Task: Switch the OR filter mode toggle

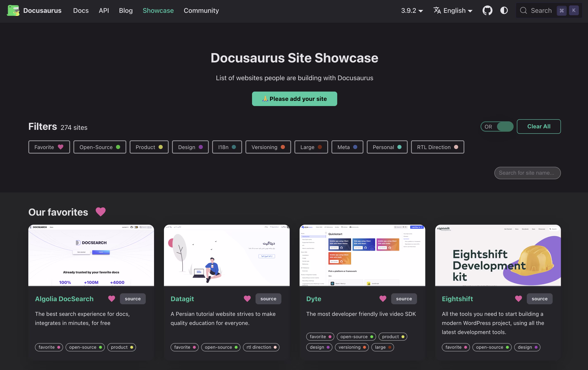Action: click(496, 127)
